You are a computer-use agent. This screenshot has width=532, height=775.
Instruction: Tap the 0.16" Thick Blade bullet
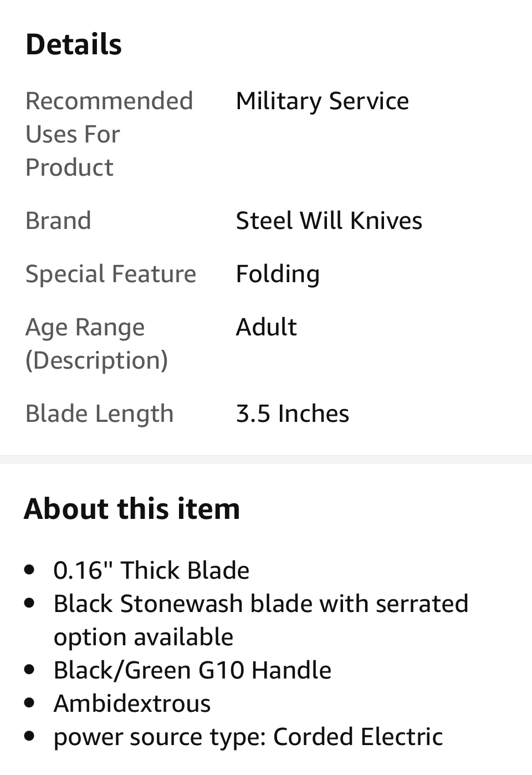pyautogui.click(x=151, y=570)
